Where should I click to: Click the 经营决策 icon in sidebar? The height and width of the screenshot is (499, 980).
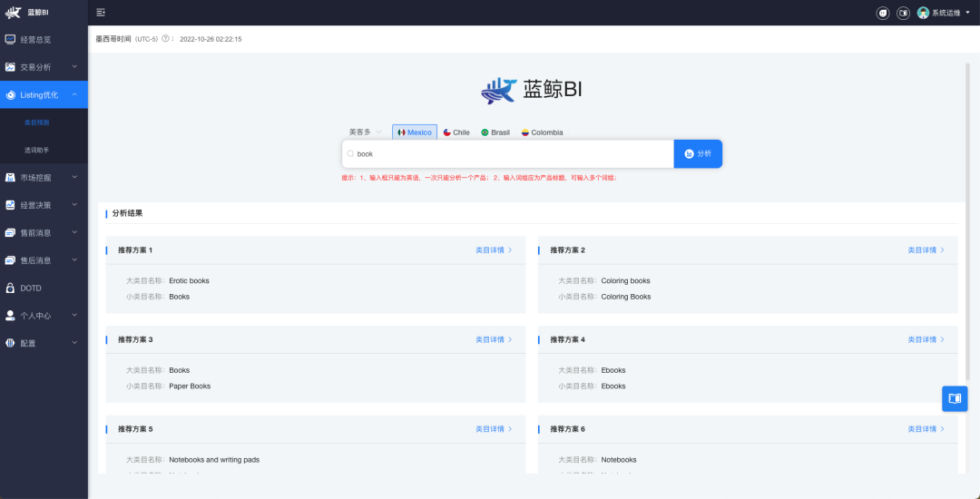10,205
